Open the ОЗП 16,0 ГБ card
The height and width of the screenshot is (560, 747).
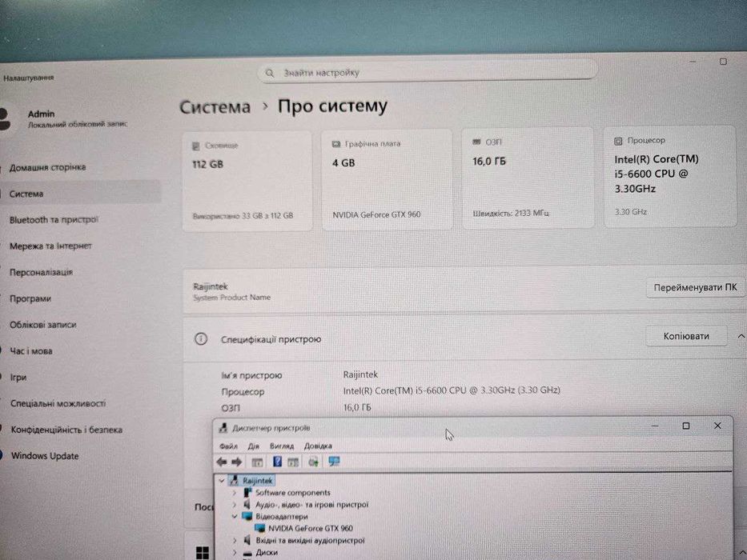pyautogui.click(x=528, y=178)
